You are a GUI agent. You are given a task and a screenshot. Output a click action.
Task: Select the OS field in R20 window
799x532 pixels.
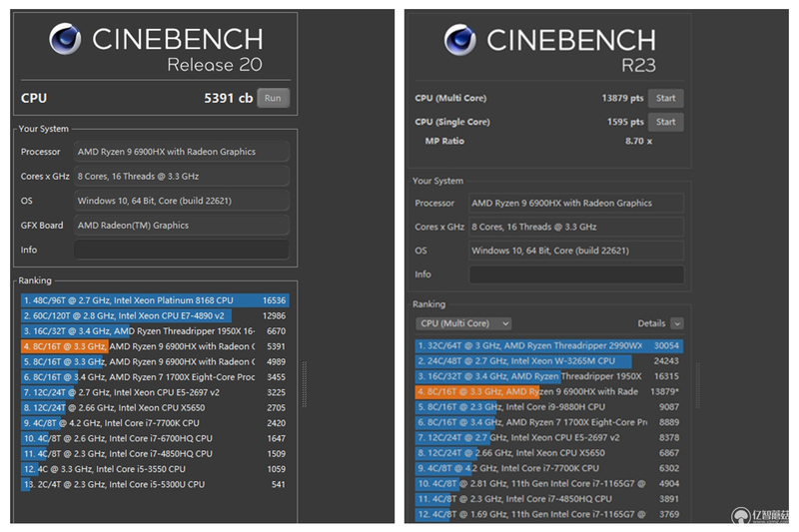pos(182,201)
